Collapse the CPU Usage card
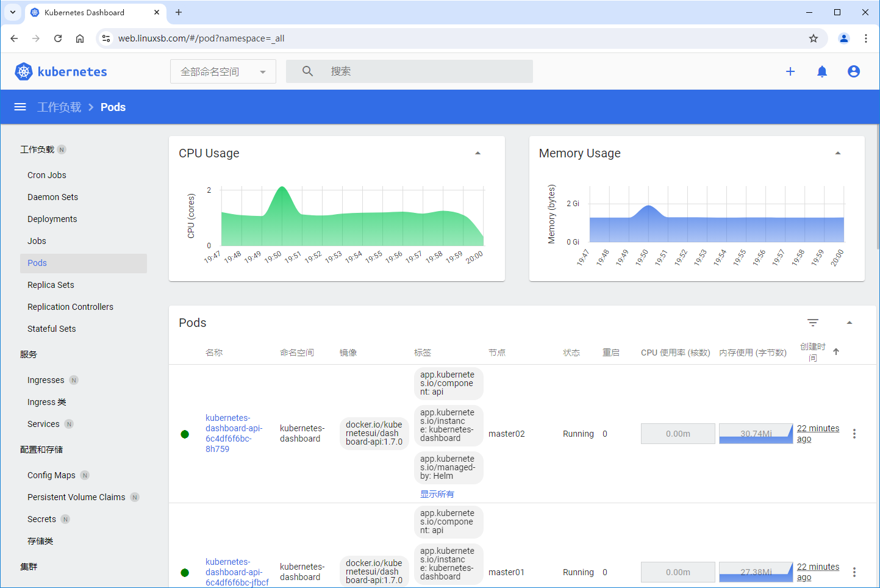The width and height of the screenshot is (880, 588). click(478, 153)
